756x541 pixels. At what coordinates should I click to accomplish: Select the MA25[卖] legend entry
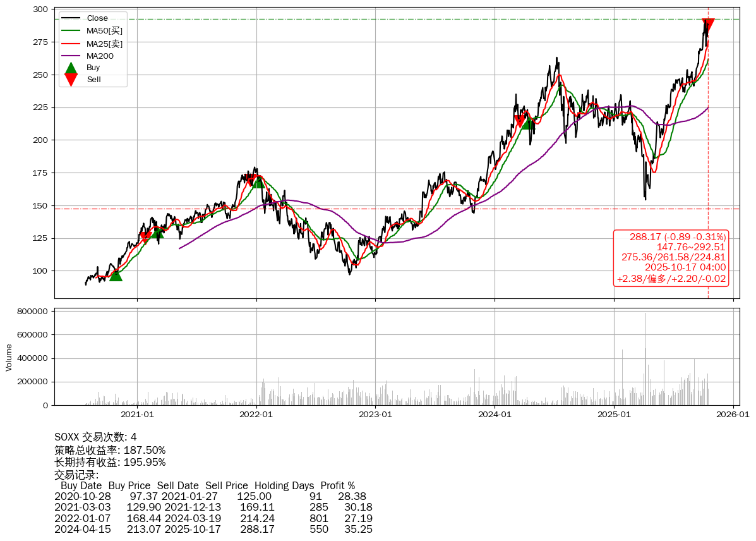104,43
